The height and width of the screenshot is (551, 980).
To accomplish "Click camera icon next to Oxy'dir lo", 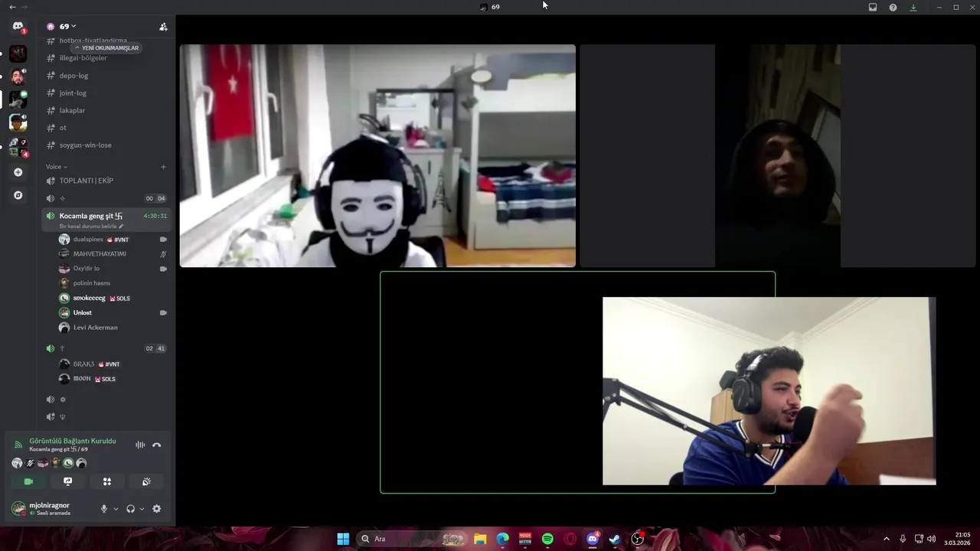I will point(163,269).
